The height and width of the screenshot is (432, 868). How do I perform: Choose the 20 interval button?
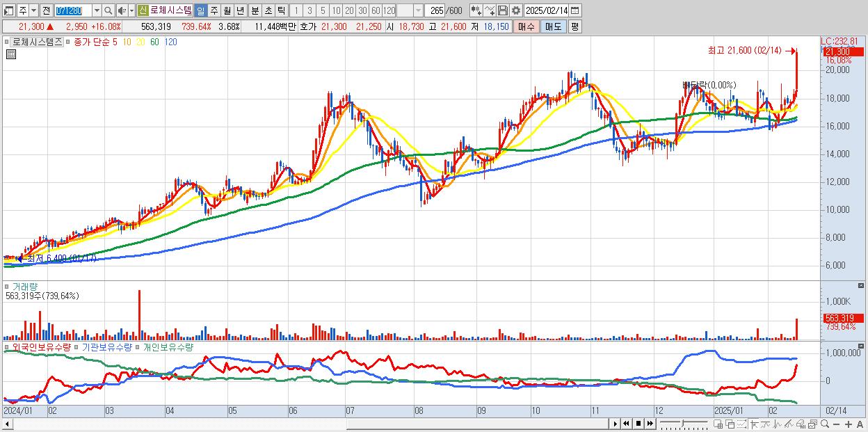pos(349,10)
